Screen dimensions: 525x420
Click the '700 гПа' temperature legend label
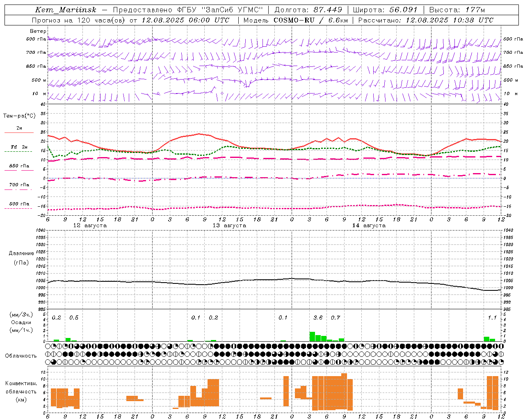click(x=19, y=185)
